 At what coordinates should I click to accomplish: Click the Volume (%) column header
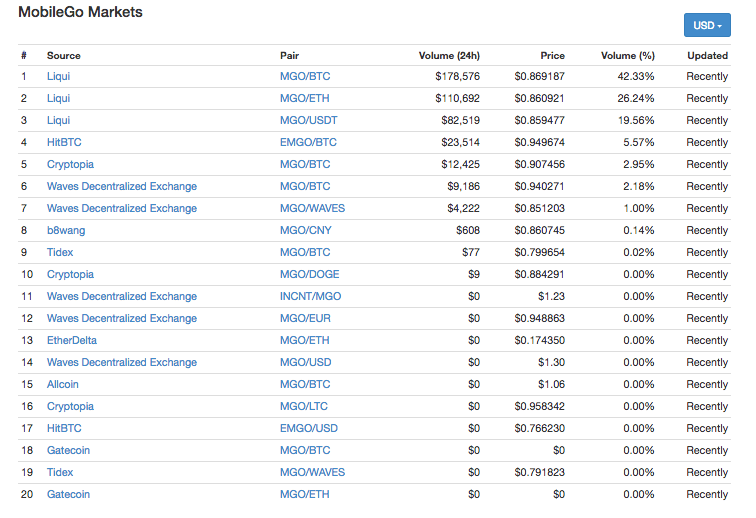tap(627, 56)
